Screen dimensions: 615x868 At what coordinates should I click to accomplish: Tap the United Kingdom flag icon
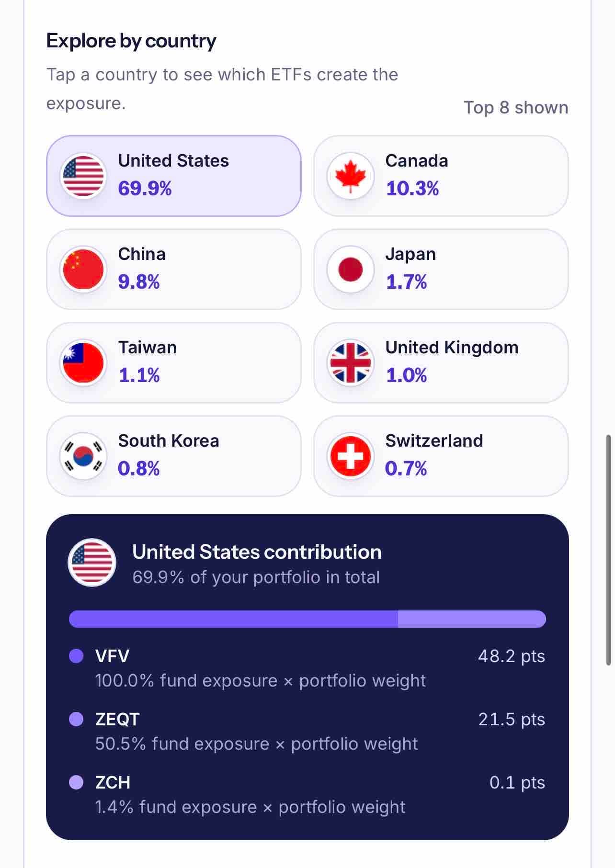(x=351, y=362)
